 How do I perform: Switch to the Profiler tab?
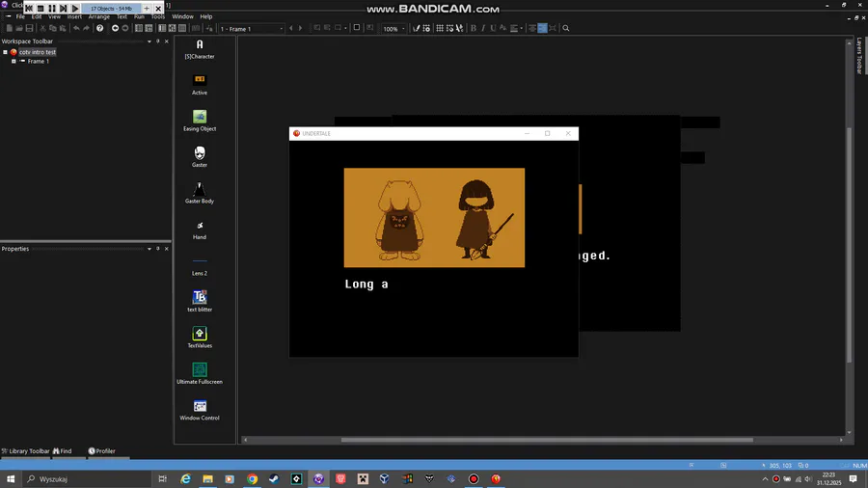coord(101,451)
